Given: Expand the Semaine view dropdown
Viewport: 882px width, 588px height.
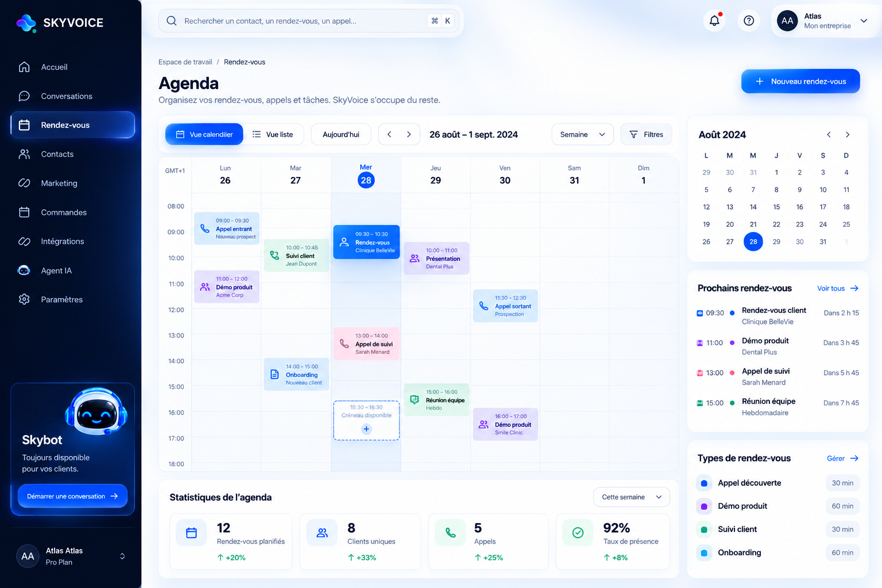Looking at the screenshot, I should click(x=582, y=134).
